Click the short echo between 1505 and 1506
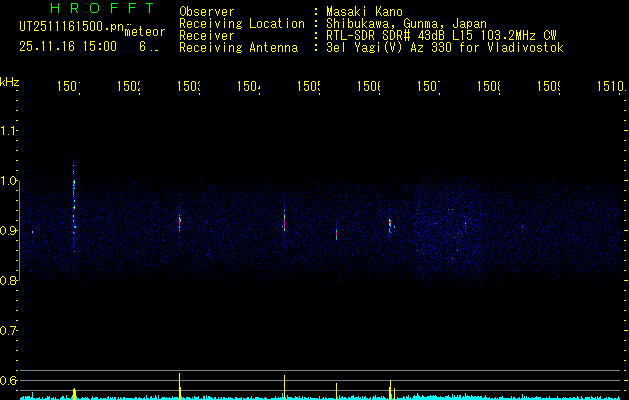 click(x=337, y=234)
